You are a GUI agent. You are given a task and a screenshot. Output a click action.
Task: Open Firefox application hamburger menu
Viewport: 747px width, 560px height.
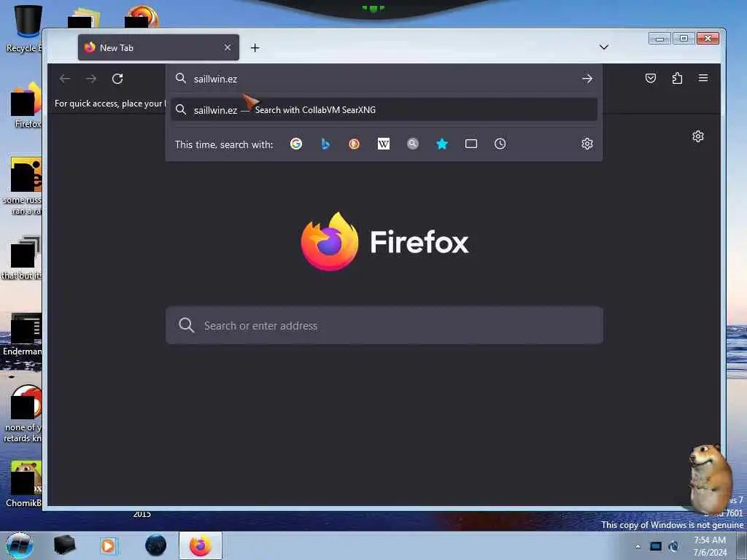pos(703,78)
